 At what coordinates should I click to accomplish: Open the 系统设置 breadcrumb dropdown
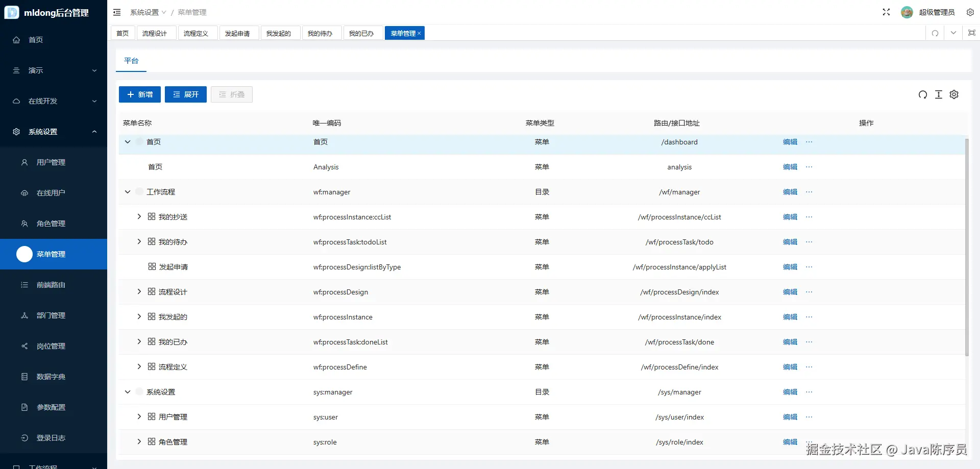click(148, 12)
